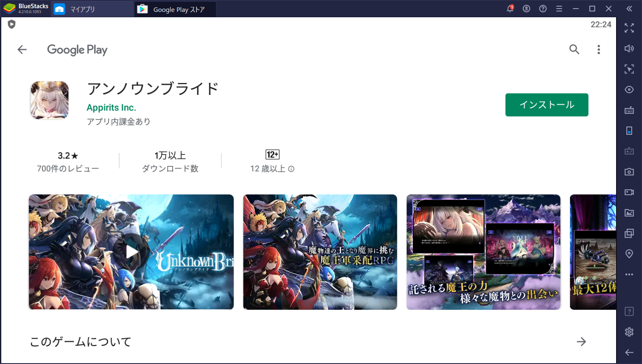Open BlueStacks settings gear
642x364 pixels.
click(x=629, y=332)
